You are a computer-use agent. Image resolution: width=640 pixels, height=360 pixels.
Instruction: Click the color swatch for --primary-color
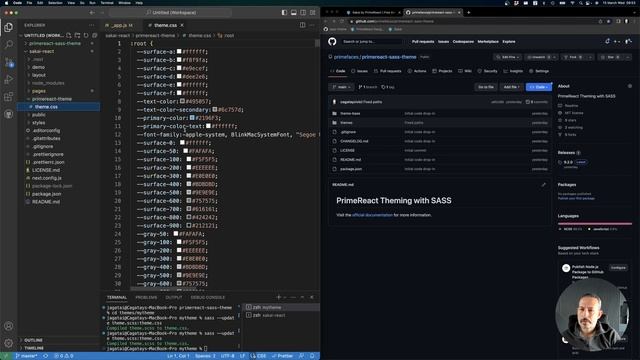tap(192, 118)
